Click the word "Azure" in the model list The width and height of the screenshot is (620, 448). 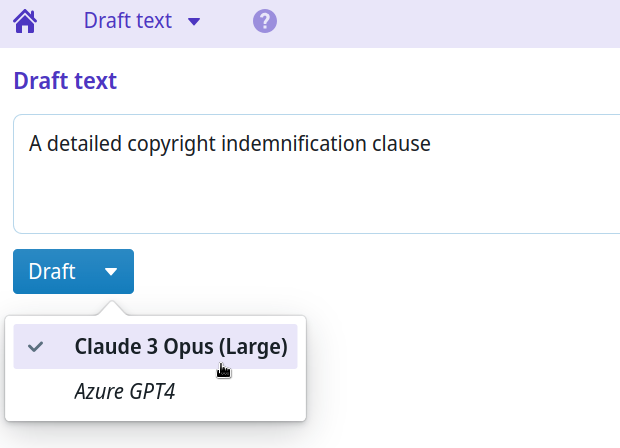coord(99,392)
